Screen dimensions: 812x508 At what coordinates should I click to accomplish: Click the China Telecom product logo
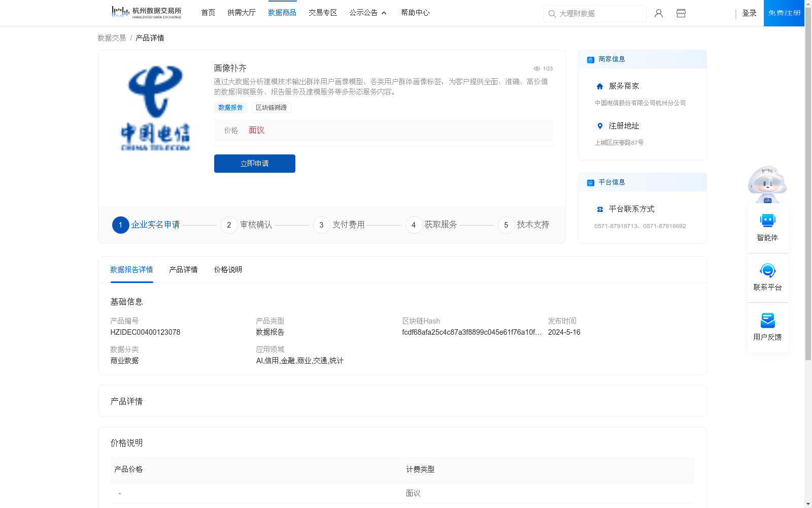155,108
